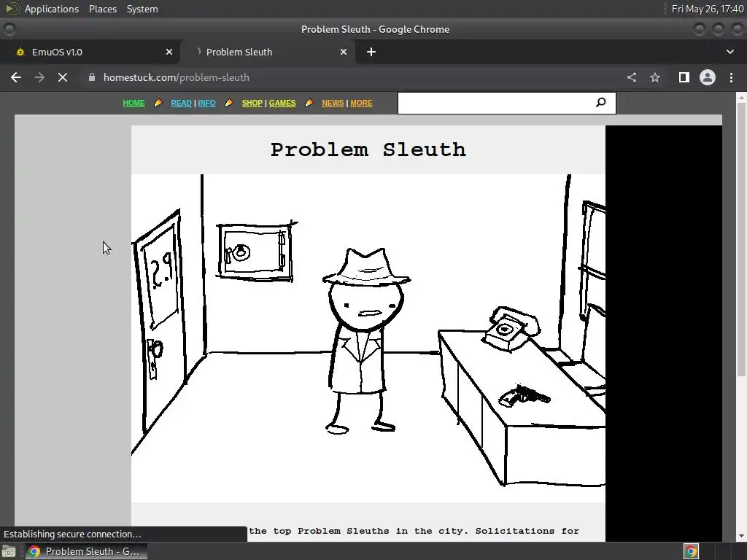Open the System menu
This screenshot has width=747, height=560.
(x=142, y=9)
